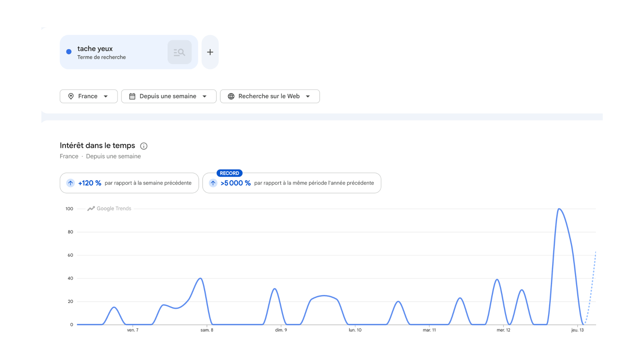Click the sam. 8 date label on axis
This screenshot has height=362, width=644.
tap(207, 330)
